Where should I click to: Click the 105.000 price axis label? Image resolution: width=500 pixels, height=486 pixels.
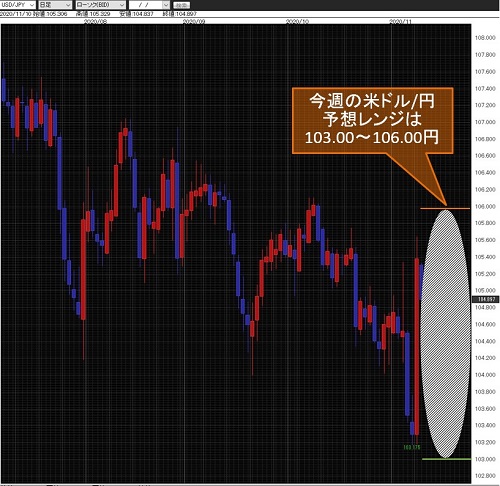click(485, 290)
